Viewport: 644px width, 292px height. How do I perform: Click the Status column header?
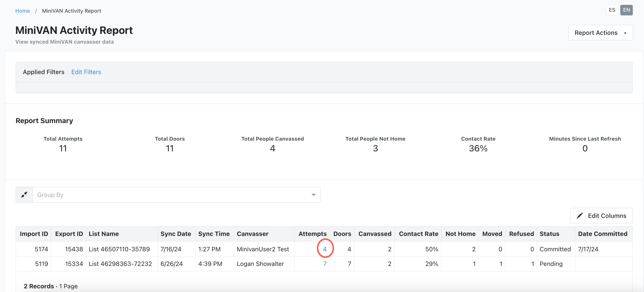click(549, 234)
